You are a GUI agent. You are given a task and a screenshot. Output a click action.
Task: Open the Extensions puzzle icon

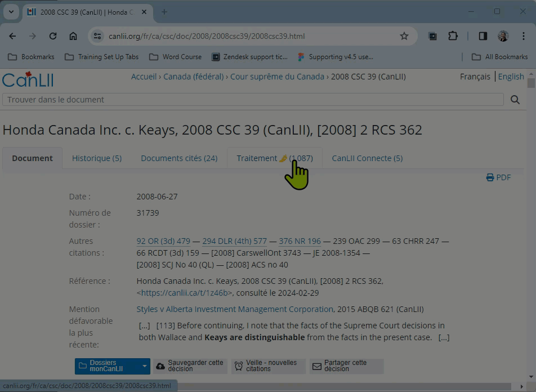453,36
